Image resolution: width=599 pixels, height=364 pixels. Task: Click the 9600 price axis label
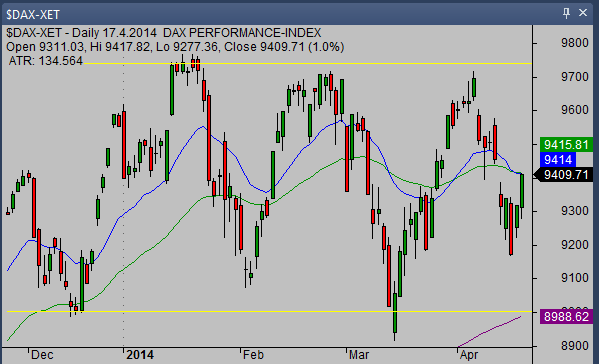coord(575,110)
